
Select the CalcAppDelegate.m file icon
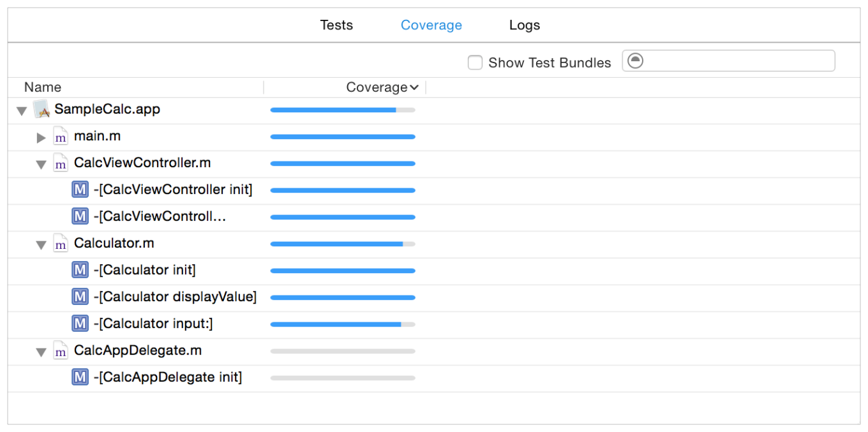pos(61,350)
